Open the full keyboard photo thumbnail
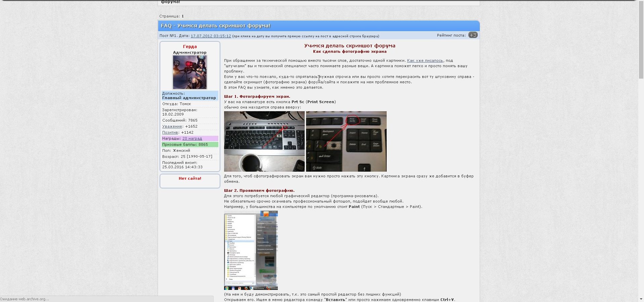The width and height of the screenshot is (644, 302). point(264,141)
